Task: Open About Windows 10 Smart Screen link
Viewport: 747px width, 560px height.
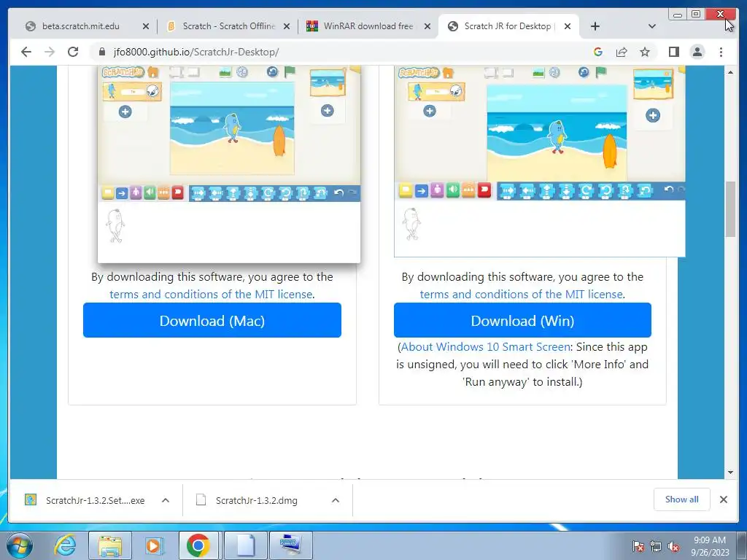Action: click(x=485, y=346)
